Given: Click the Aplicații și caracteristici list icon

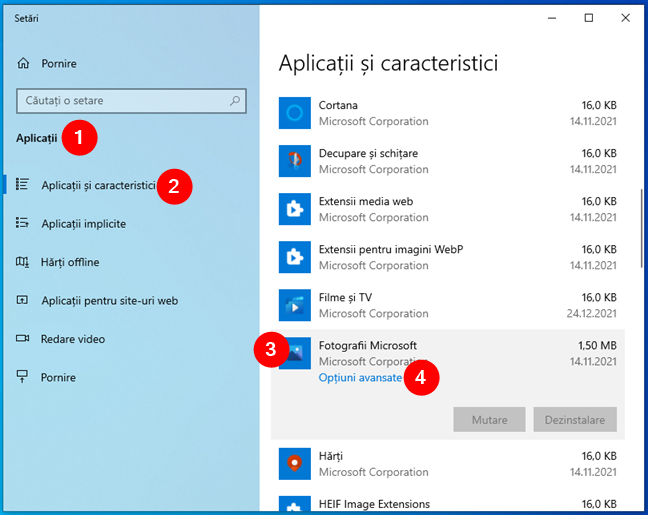Looking at the screenshot, I should [x=22, y=184].
